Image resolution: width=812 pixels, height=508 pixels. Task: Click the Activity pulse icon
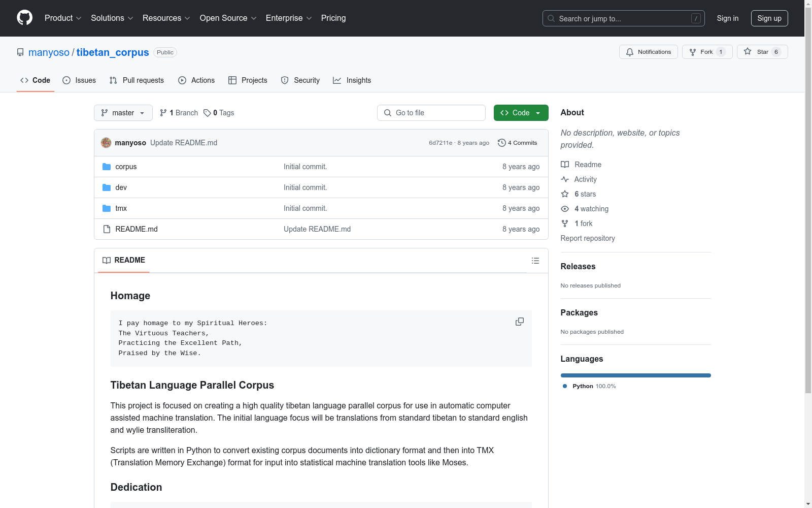[565, 179]
